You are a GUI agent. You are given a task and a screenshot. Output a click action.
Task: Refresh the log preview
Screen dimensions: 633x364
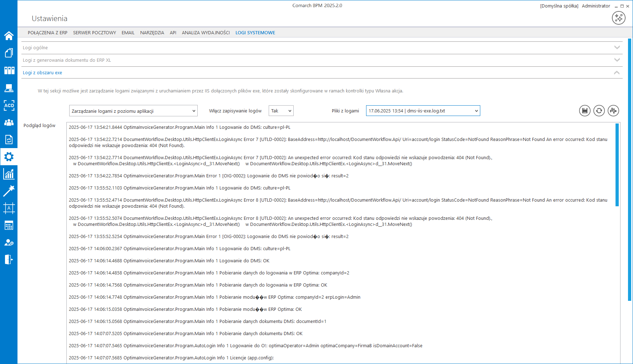point(599,111)
